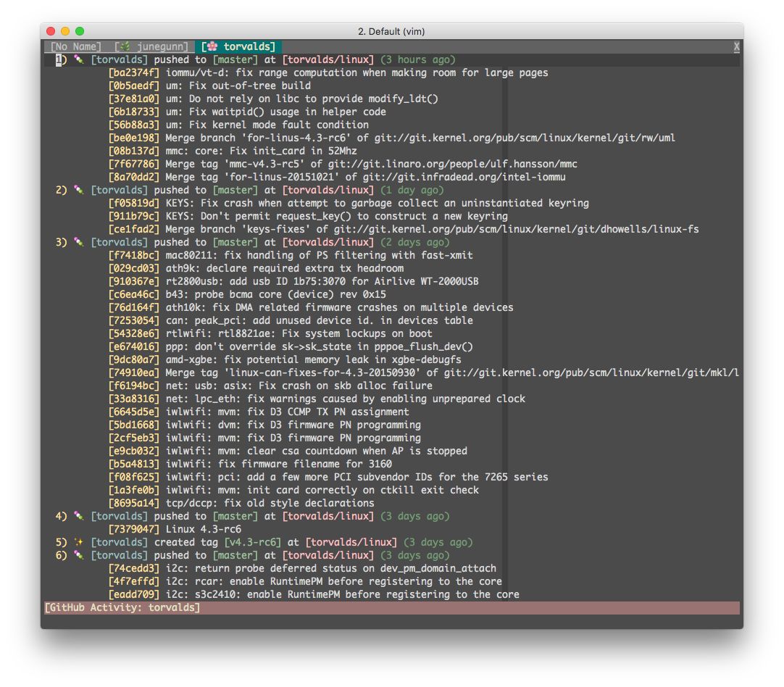Screen dimensions: 784x687
Task: Open commit [f6194bc]
Action: click(x=134, y=386)
